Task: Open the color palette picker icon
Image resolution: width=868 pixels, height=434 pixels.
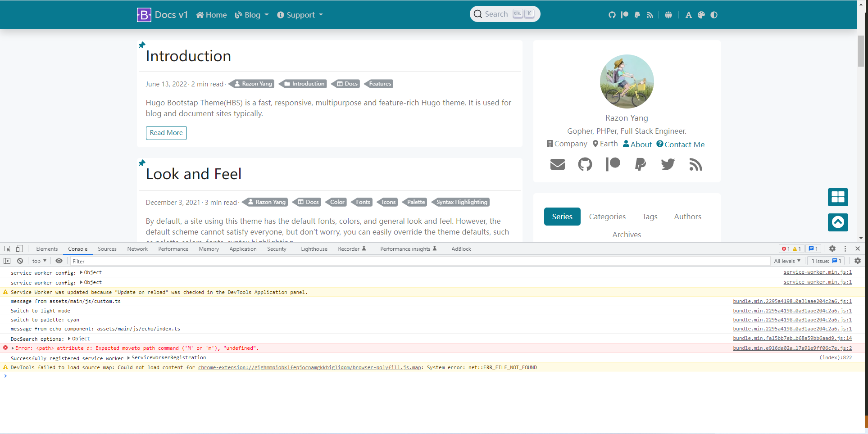Action: point(701,15)
